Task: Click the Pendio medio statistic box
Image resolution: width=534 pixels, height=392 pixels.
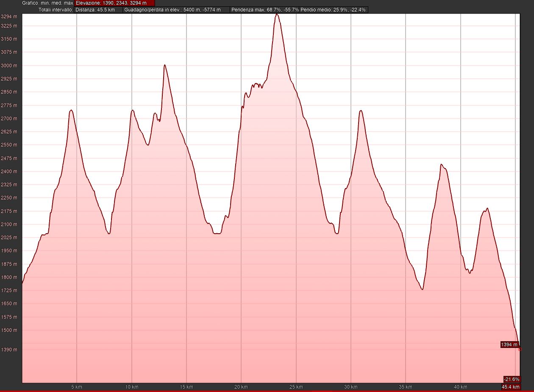Action: tap(334, 9)
